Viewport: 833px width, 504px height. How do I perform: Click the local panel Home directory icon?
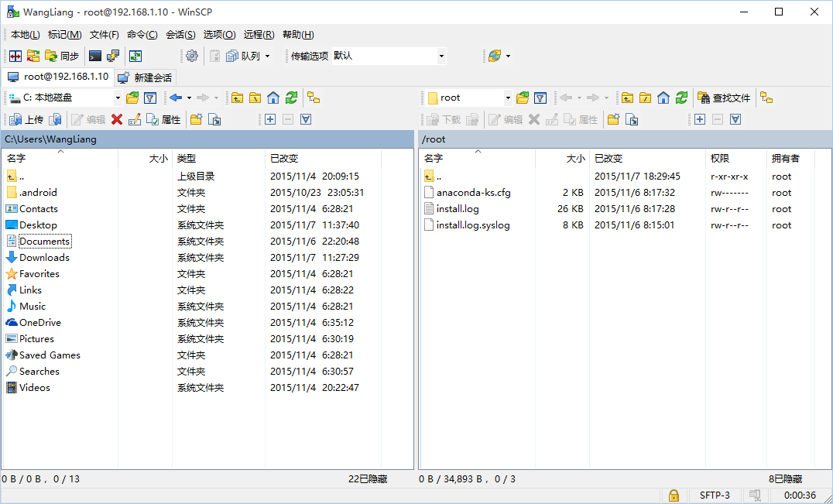pos(273,98)
